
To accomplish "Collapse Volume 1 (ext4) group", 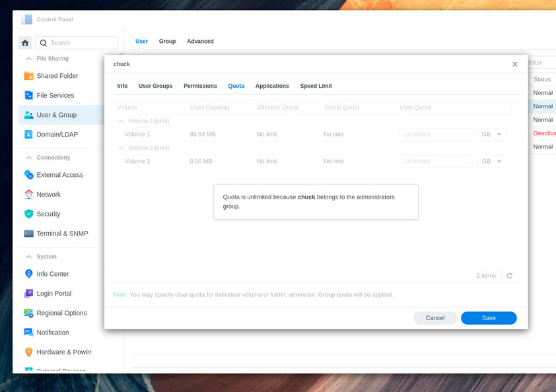I will tap(121, 121).
